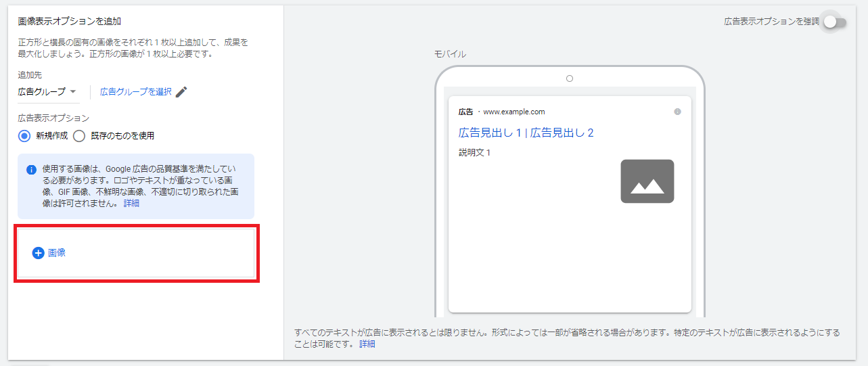The width and height of the screenshot is (868, 366).
Task: Click the www.example.com URL in the preview
Action: [514, 112]
